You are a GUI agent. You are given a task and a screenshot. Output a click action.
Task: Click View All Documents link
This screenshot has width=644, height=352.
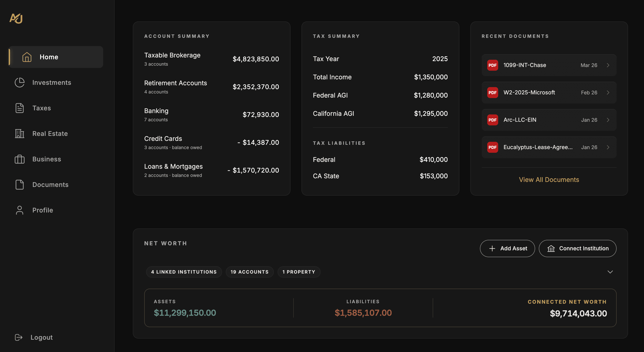point(549,180)
